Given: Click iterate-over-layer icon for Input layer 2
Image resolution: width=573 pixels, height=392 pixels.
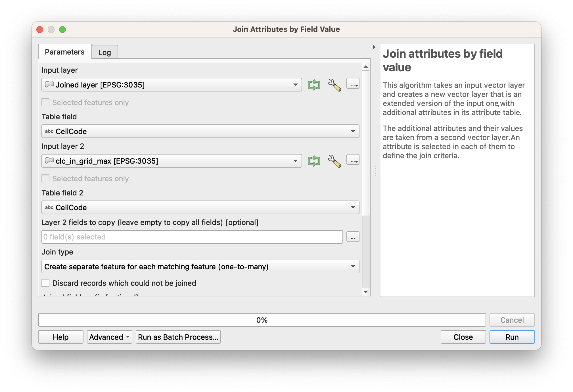Looking at the screenshot, I should point(314,161).
